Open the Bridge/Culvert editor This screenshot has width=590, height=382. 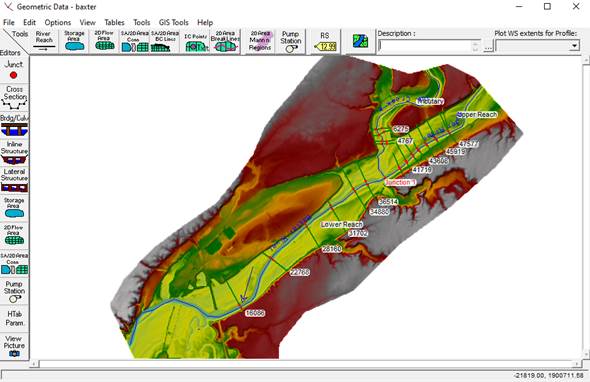(14, 125)
